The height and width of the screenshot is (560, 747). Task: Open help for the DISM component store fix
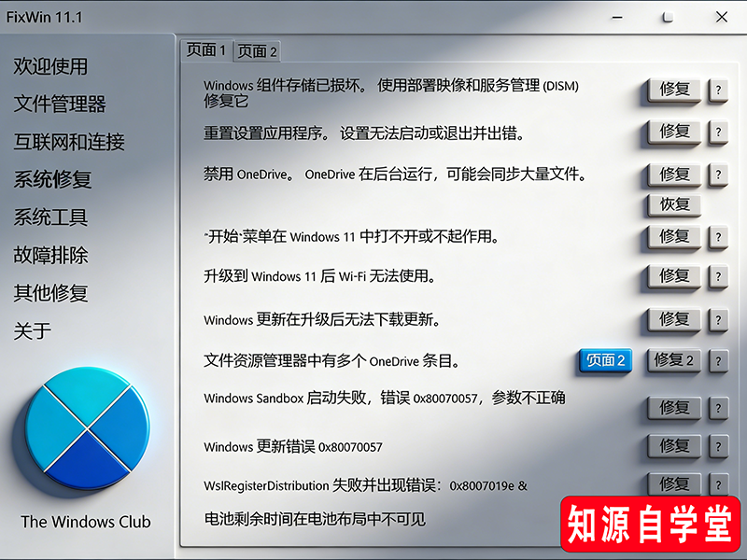click(718, 89)
